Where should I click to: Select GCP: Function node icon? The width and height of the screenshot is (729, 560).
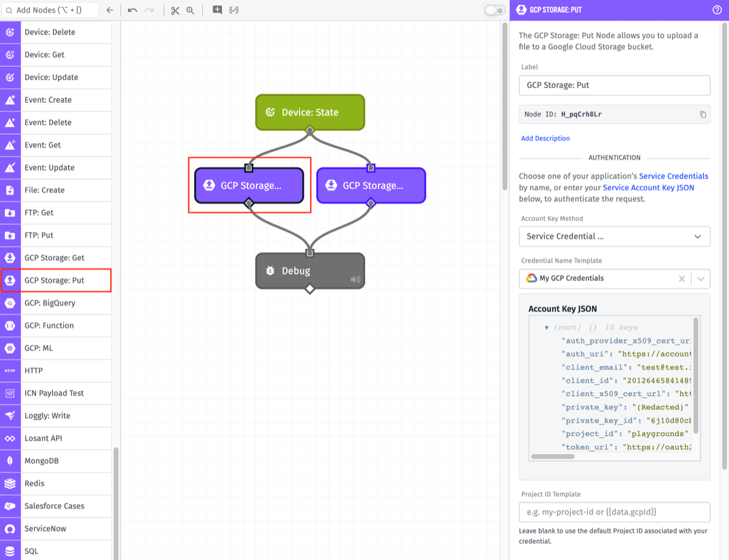[x=10, y=326]
